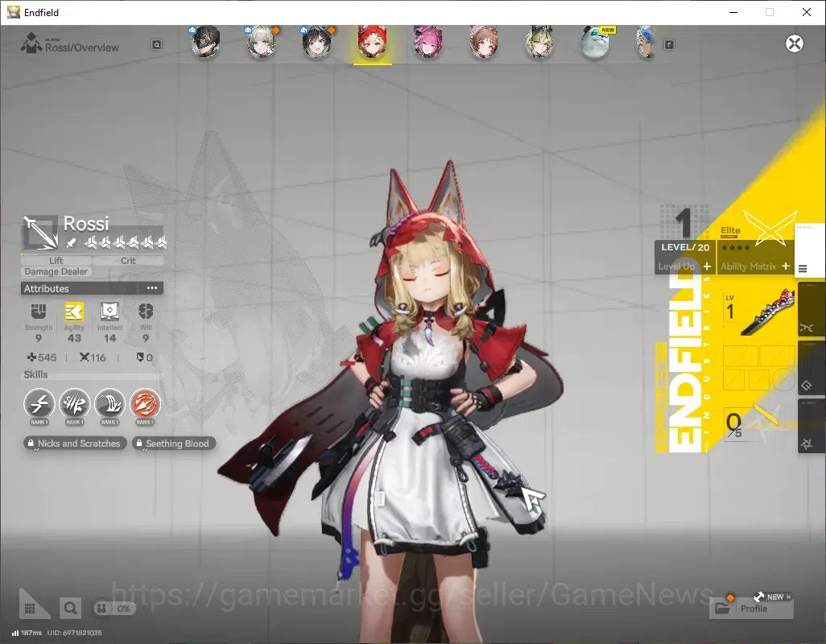
Task: Minimize the Endfield window
Action: click(x=733, y=12)
